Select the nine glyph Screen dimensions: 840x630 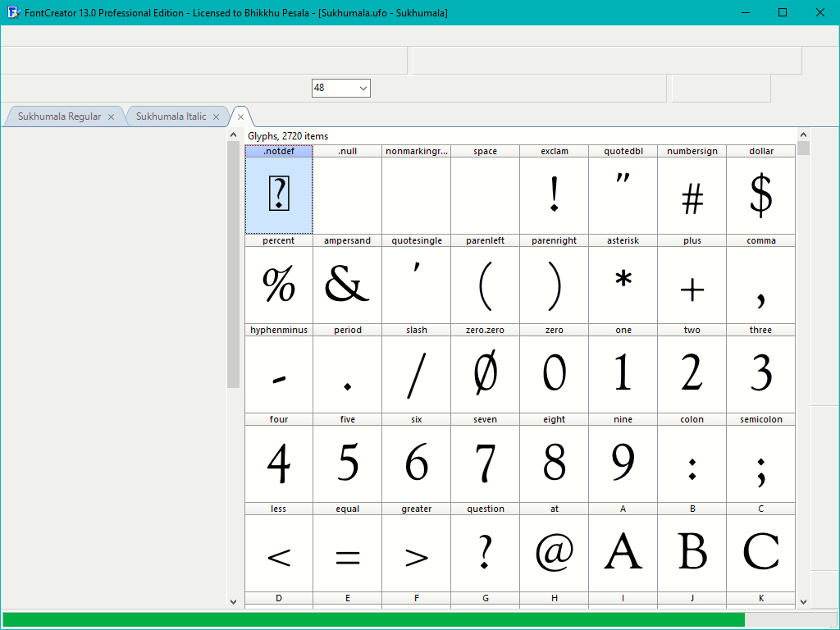623,458
